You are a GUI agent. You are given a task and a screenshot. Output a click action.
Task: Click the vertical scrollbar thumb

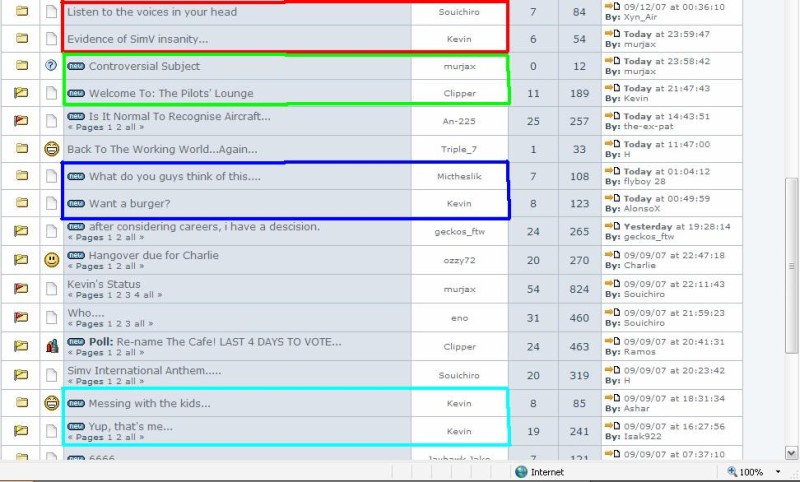coord(791,265)
